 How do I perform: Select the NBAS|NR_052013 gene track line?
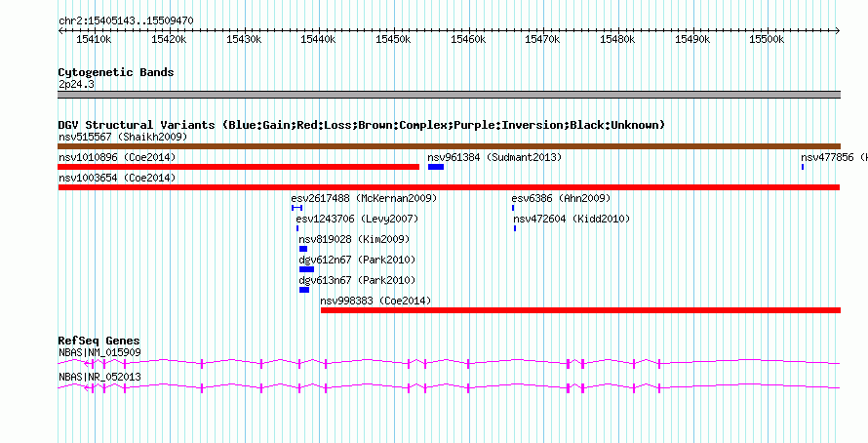(449, 388)
